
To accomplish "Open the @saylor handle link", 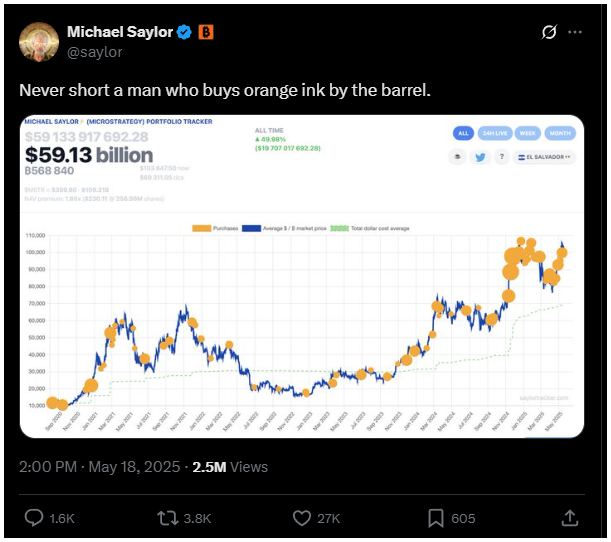I will (95, 52).
